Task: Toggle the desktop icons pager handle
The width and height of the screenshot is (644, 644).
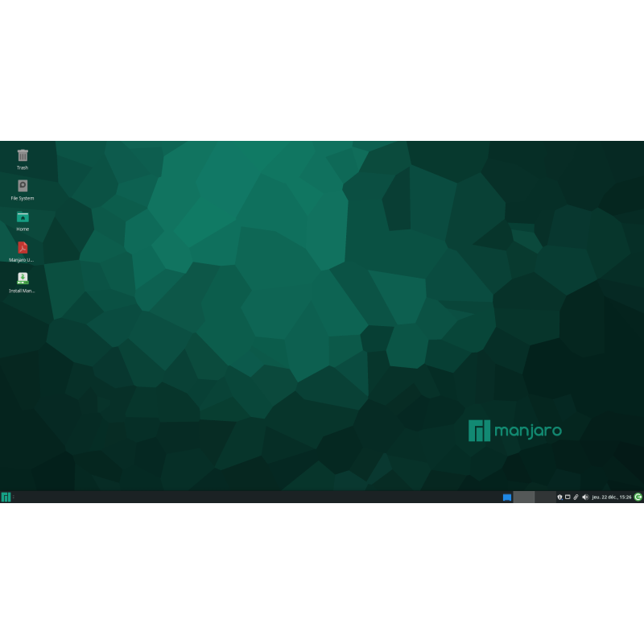Action: click(x=14, y=497)
